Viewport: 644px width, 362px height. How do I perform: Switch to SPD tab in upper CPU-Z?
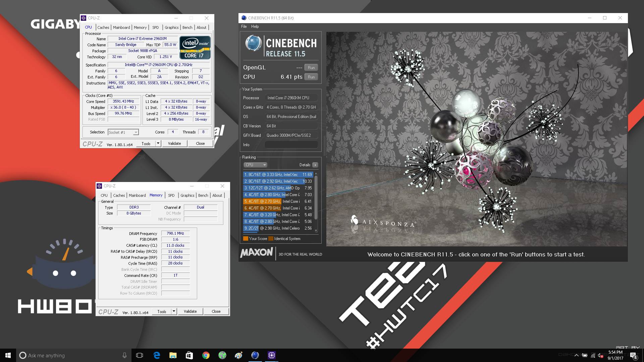pyautogui.click(x=156, y=27)
